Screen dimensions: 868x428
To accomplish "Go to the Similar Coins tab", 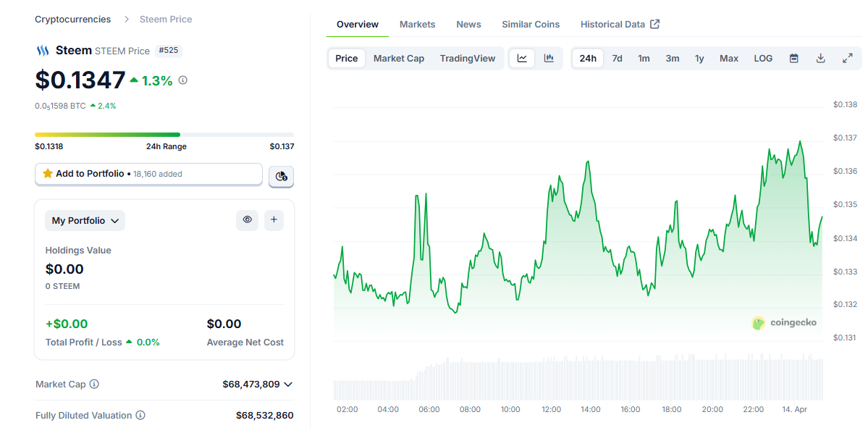I will click(x=531, y=25).
